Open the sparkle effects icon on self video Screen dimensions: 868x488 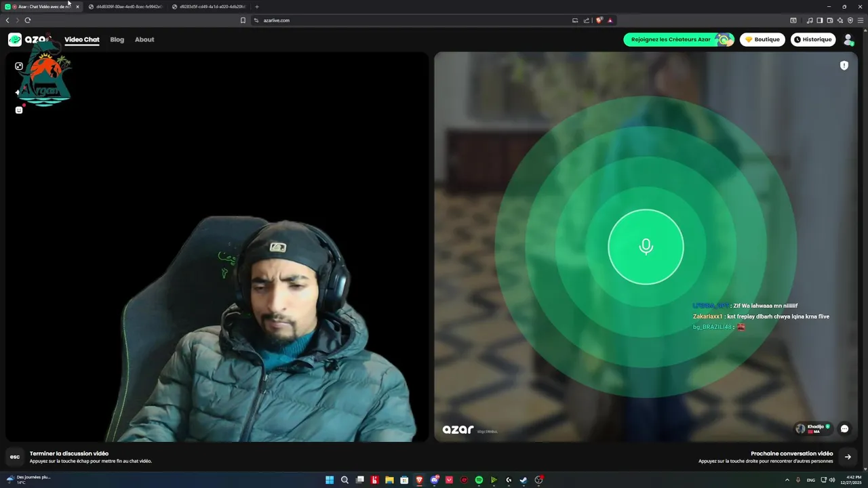tap(18, 92)
